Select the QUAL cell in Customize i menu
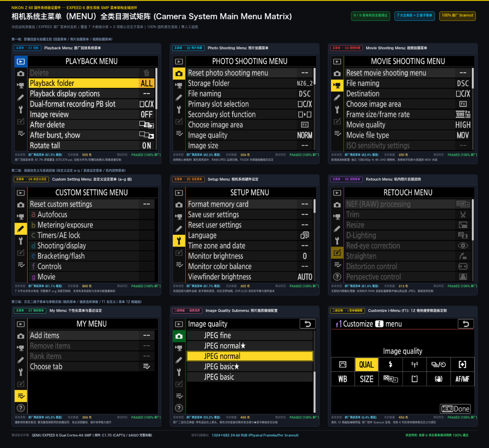This screenshot has height=448, width=489. pos(366,364)
